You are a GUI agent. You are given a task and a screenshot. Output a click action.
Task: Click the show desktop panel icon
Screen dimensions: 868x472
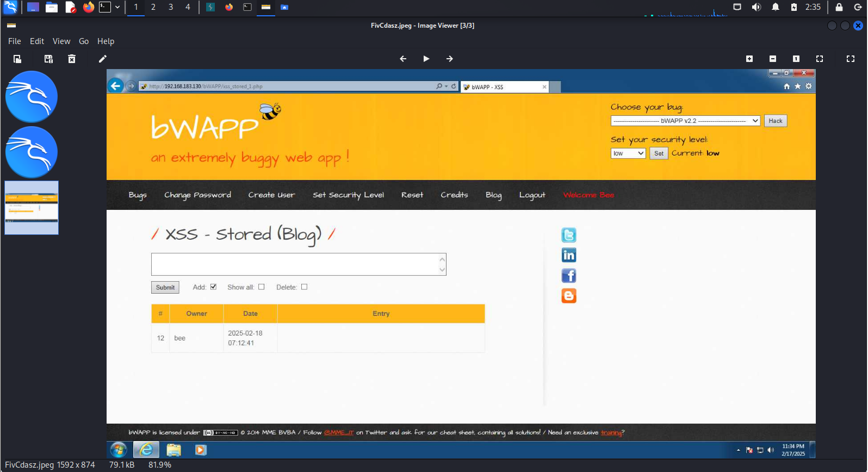33,7
